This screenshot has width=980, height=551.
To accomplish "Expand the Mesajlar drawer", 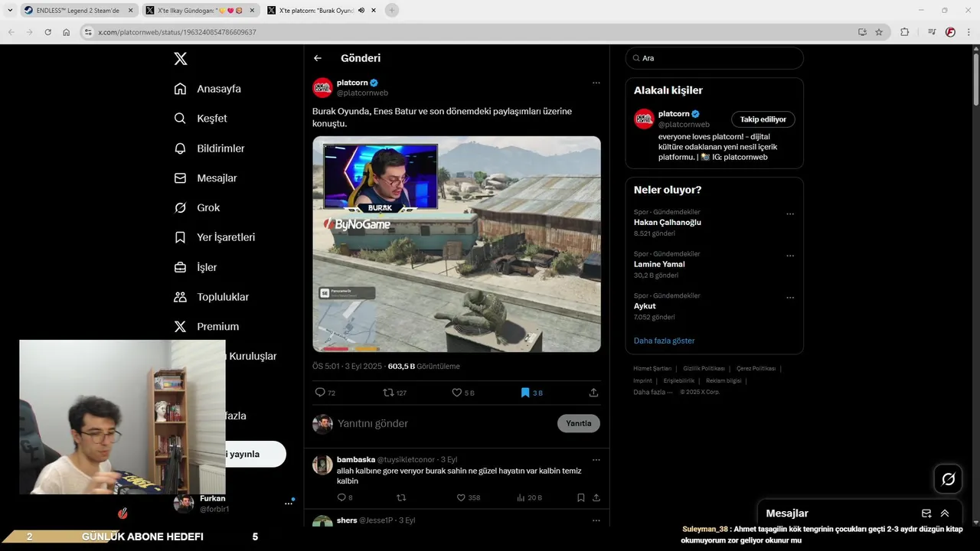I will pyautogui.click(x=945, y=514).
